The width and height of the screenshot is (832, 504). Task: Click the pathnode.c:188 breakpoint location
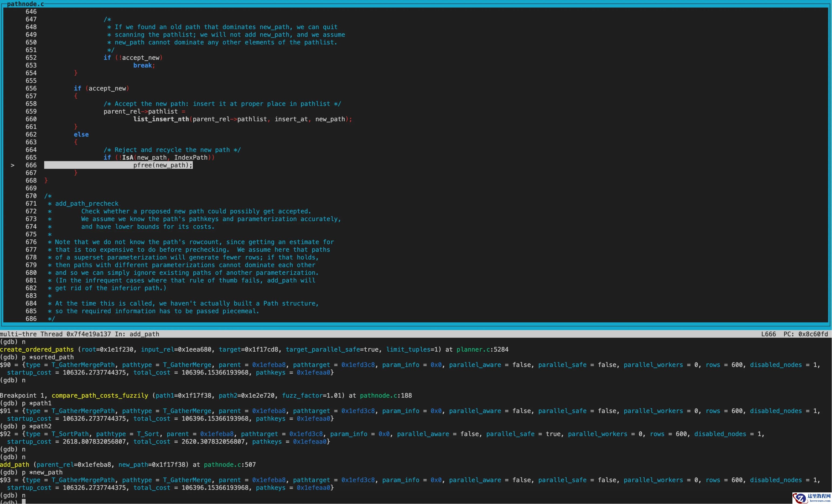point(386,395)
